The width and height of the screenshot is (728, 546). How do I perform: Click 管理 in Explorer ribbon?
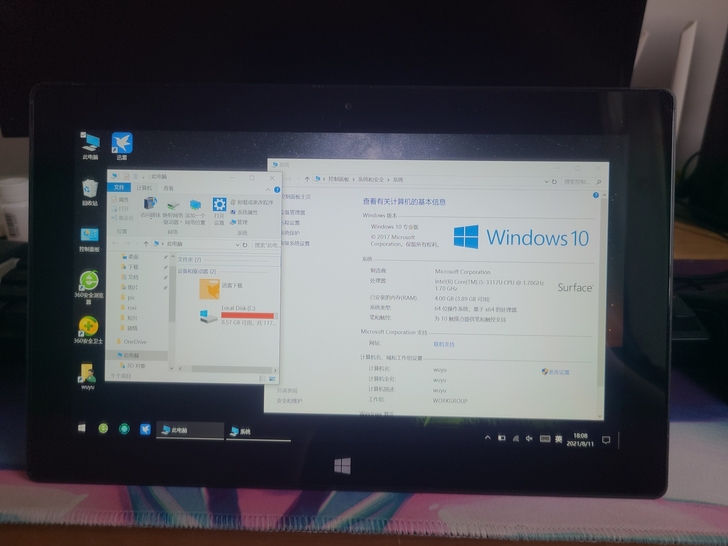point(239,222)
